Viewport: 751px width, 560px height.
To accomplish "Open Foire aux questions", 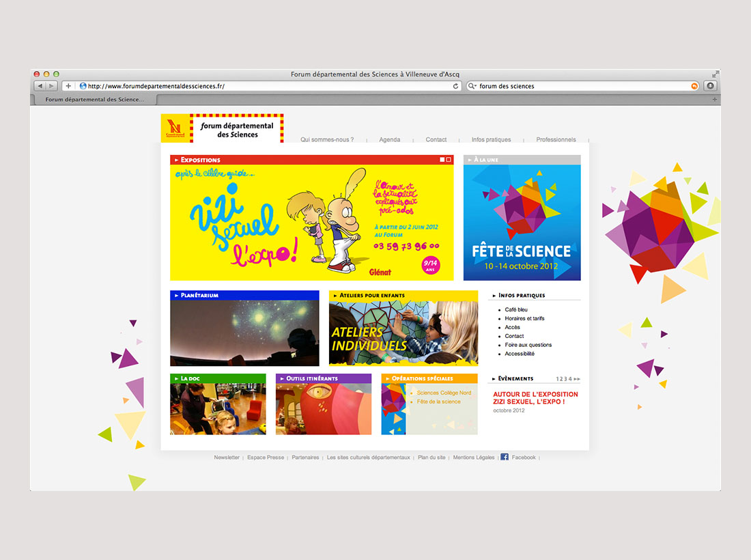I will (528, 345).
